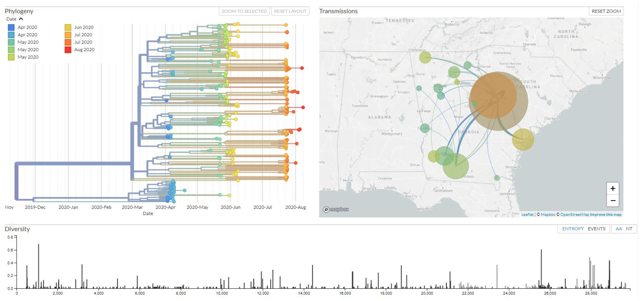644x301 pixels.
Task: Collapse the Date legend chevron
Action: (21, 19)
